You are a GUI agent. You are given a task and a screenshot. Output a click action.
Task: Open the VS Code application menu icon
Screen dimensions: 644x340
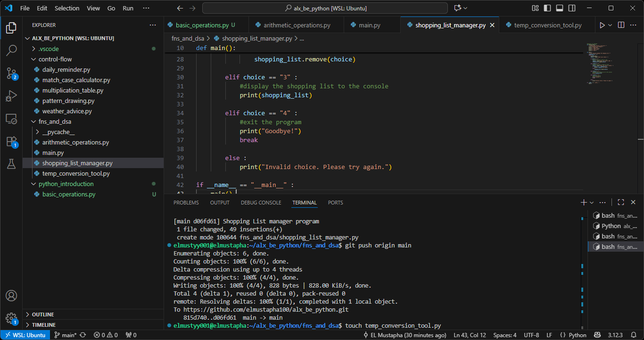tap(9, 9)
